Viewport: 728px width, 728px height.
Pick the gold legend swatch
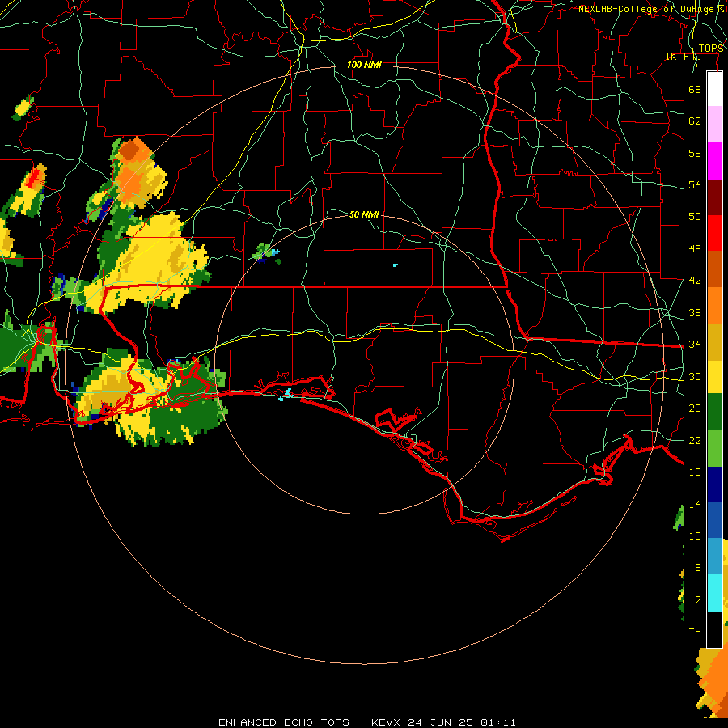[714, 341]
